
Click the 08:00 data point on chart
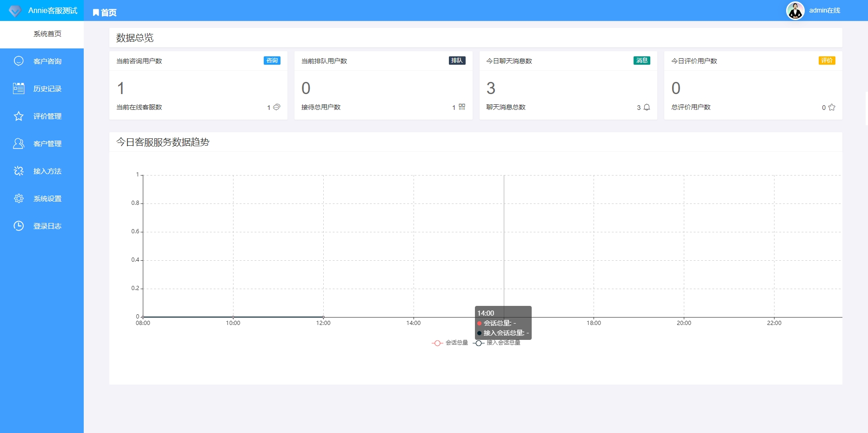[143, 317]
